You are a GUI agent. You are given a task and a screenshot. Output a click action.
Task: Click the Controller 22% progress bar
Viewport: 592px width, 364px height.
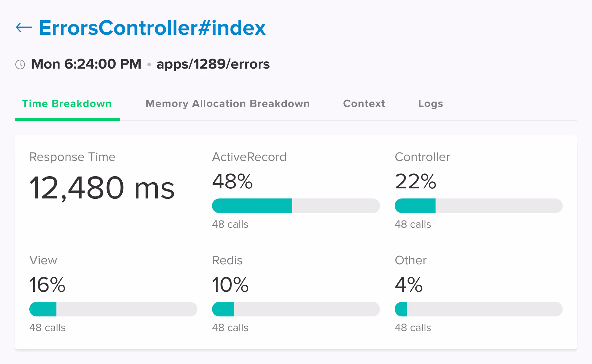click(x=478, y=206)
